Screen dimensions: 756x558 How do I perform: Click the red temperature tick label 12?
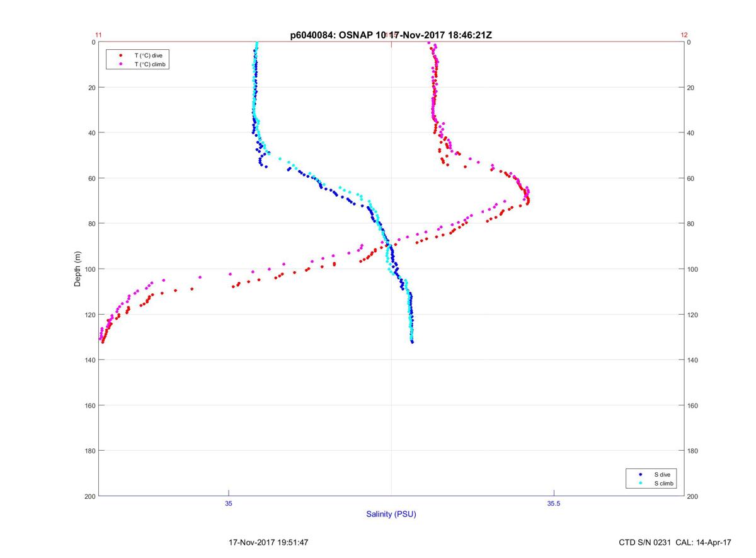(684, 35)
